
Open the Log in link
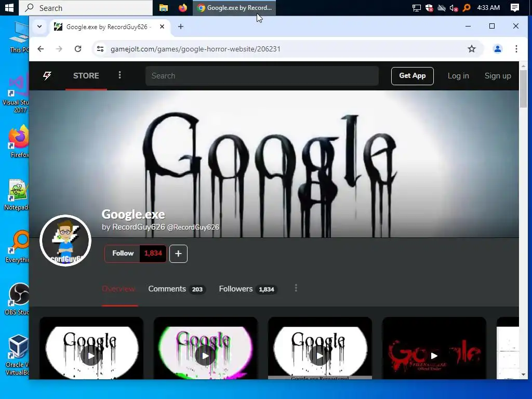coord(458,76)
